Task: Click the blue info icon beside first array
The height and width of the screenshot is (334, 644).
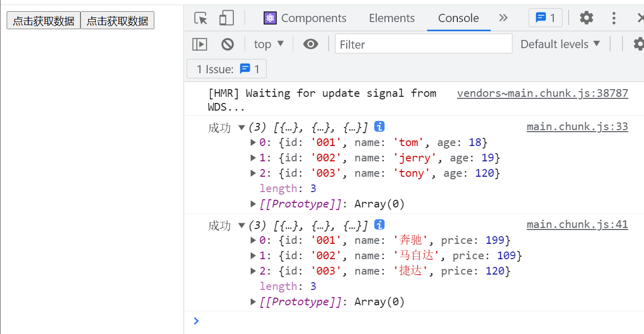Action: point(379,126)
